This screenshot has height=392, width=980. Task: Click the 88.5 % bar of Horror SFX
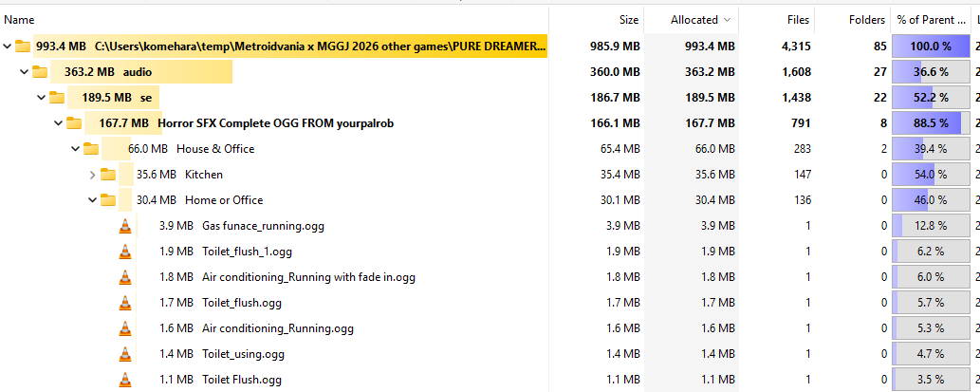tap(932, 122)
